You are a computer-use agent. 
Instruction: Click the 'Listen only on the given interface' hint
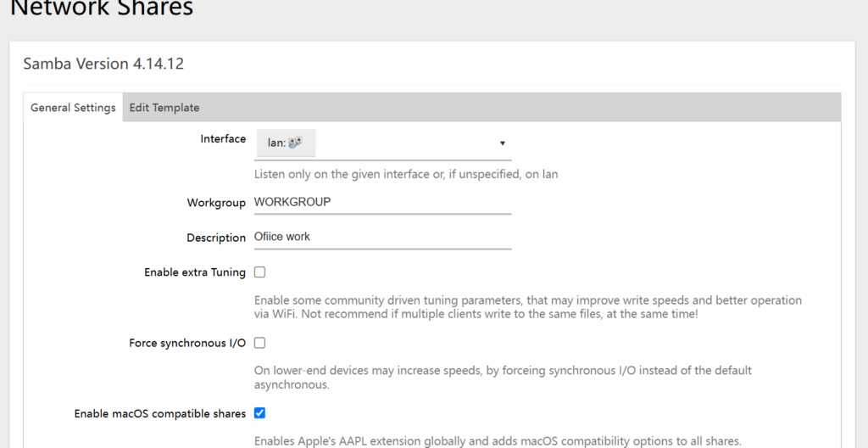point(406,174)
